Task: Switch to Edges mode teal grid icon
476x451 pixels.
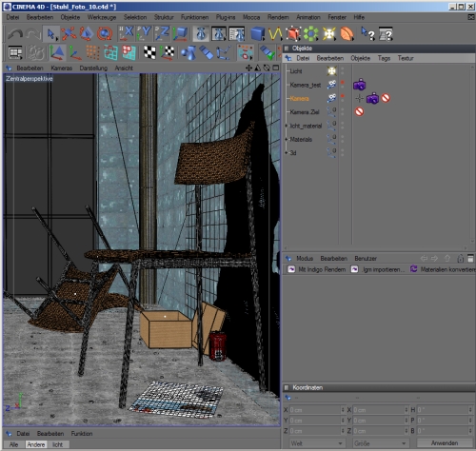Action: (x=110, y=52)
